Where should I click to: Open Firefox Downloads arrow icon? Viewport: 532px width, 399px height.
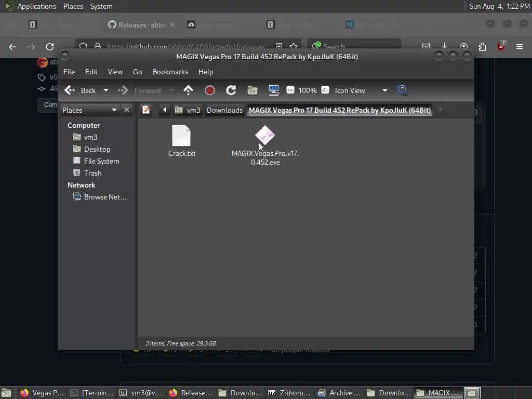pyautogui.click(x=445, y=46)
